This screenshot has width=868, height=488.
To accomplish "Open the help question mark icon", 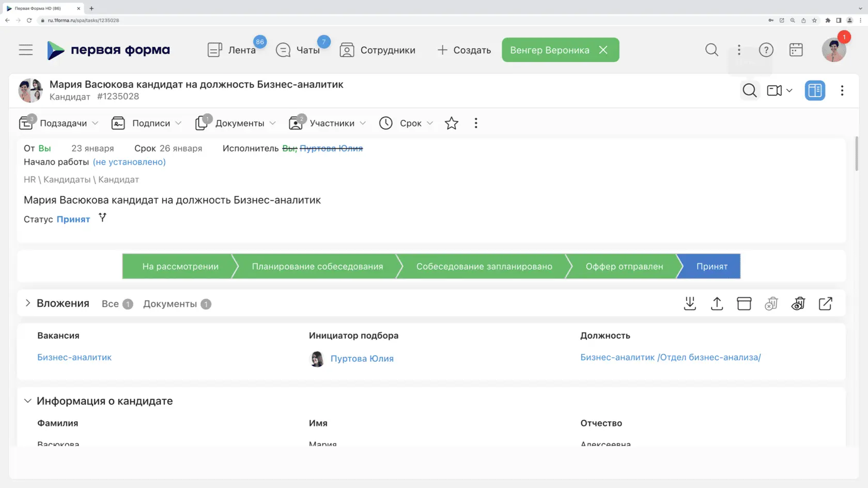I will [766, 50].
